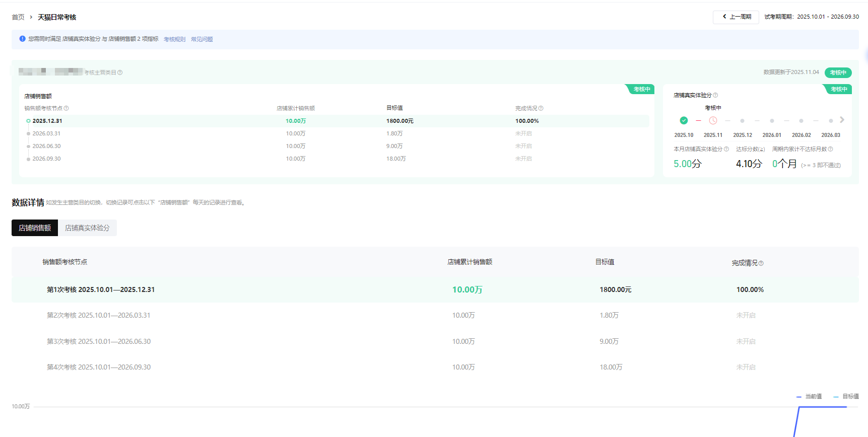Click help icon next to 店铺真实体验分 title
Image resolution: width=868 pixels, height=437 pixels.
[715, 95]
